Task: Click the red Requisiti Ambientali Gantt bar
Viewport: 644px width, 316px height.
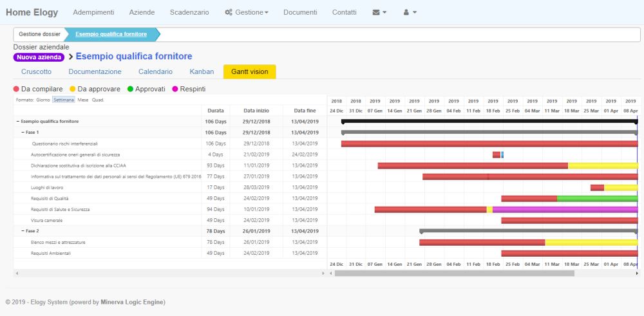Action: 569,253
